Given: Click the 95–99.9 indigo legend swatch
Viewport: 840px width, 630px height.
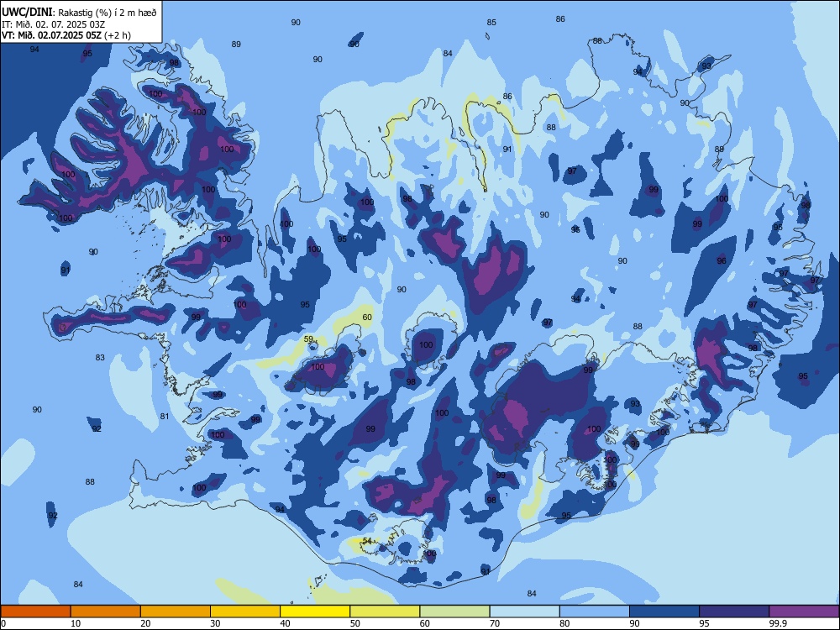Looking at the screenshot, I should 734,612.
